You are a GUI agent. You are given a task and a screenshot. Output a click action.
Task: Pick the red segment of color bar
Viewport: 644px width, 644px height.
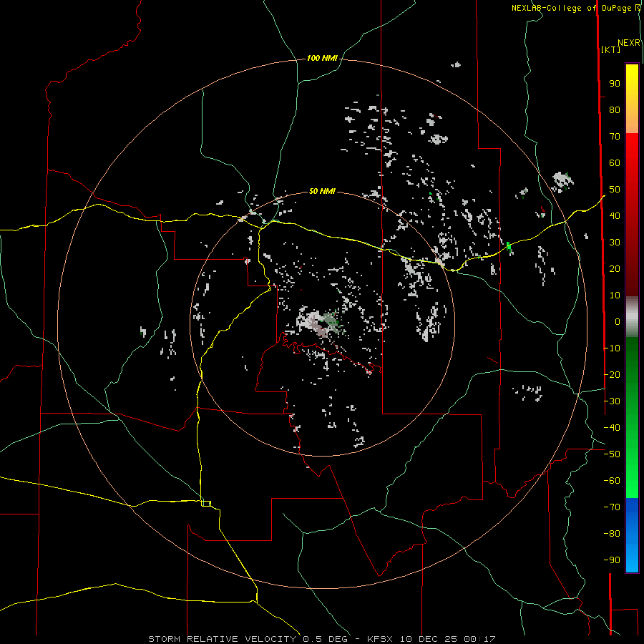[632, 213]
